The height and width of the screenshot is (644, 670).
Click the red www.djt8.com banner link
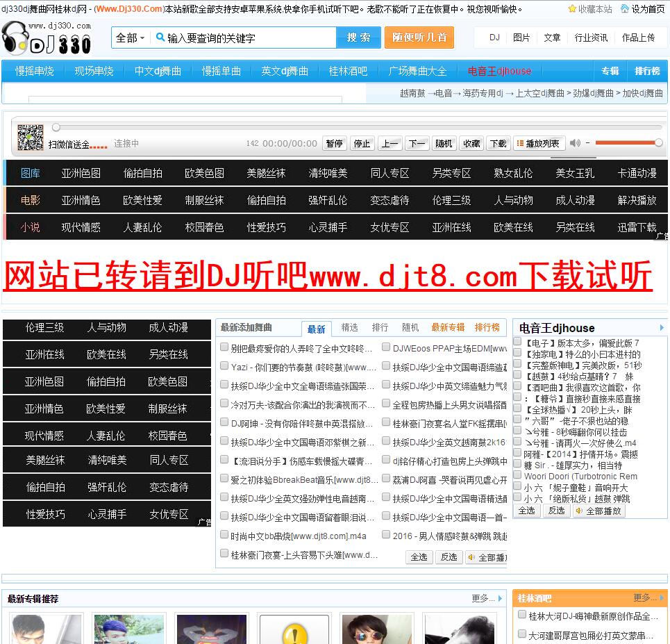328,276
